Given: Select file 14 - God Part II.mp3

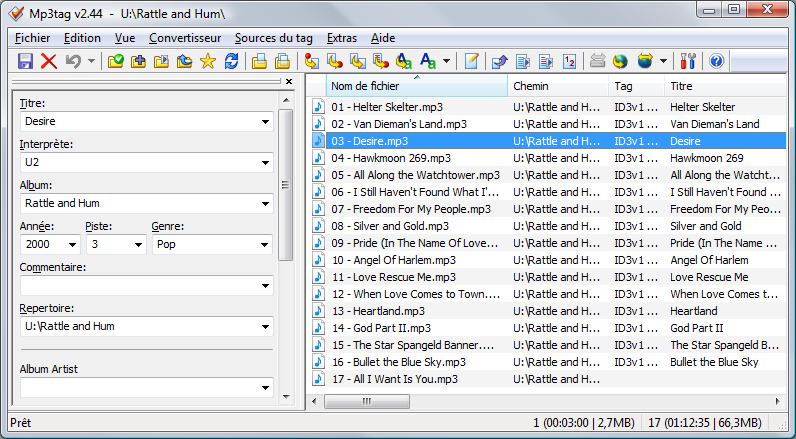Looking at the screenshot, I should click(381, 328).
